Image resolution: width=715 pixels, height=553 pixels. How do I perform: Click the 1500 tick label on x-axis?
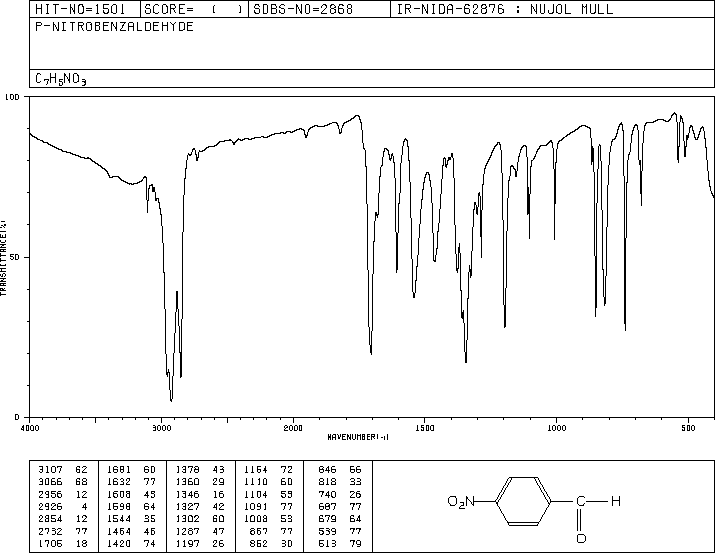[425, 428]
